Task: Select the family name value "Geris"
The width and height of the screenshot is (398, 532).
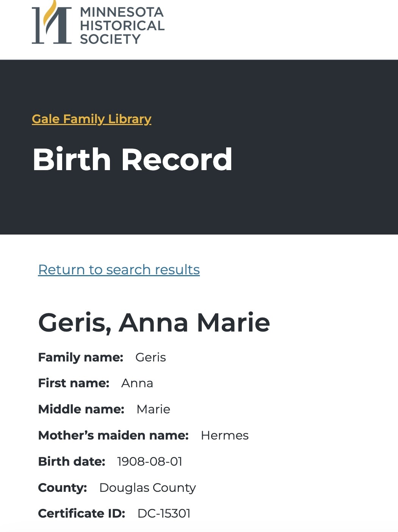Action: point(151,357)
